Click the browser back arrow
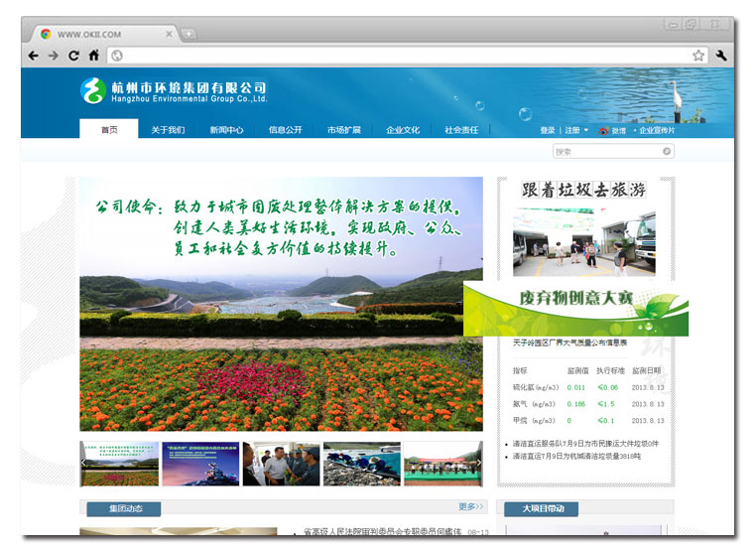This screenshot has width=756, height=551. [x=34, y=56]
